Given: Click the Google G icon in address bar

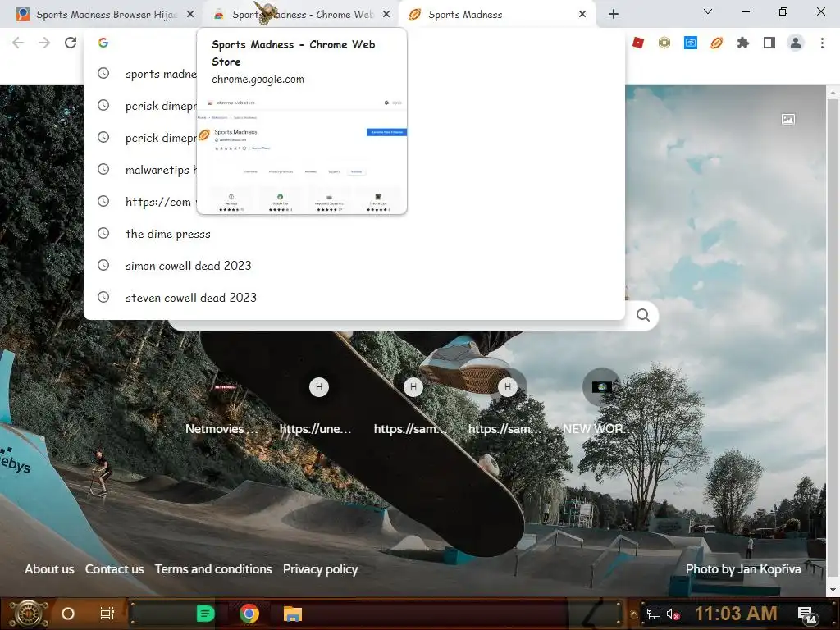Looking at the screenshot, I should [x=103, y=43].
